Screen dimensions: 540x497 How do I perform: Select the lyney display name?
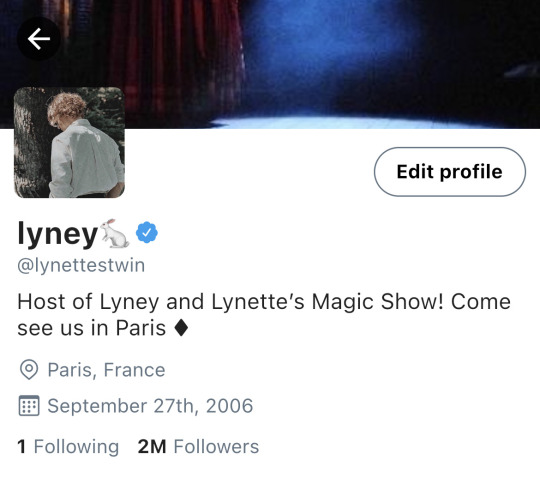point(58,234)
